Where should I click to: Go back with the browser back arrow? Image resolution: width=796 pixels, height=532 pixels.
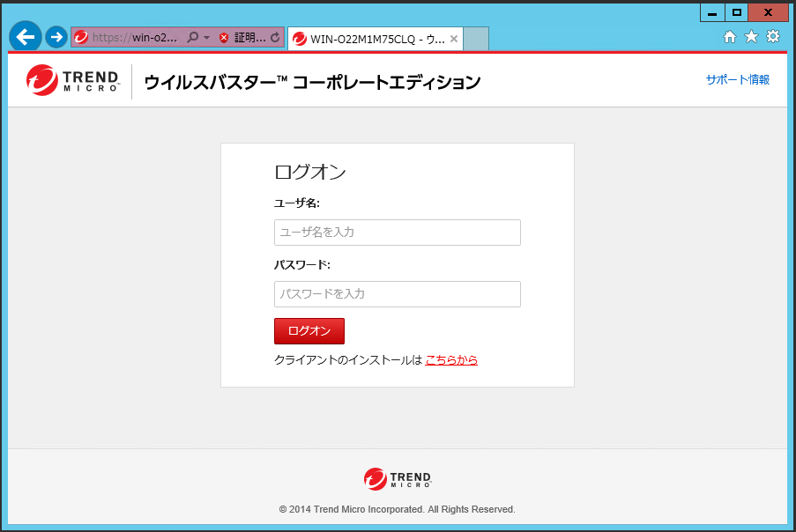[x=25, y=36]
